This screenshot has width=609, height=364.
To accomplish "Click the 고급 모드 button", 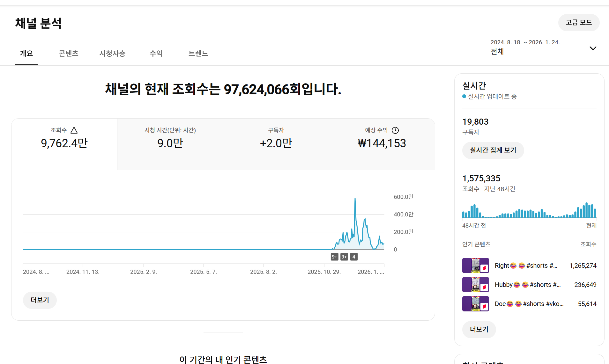I will click(x=579, y=23).
